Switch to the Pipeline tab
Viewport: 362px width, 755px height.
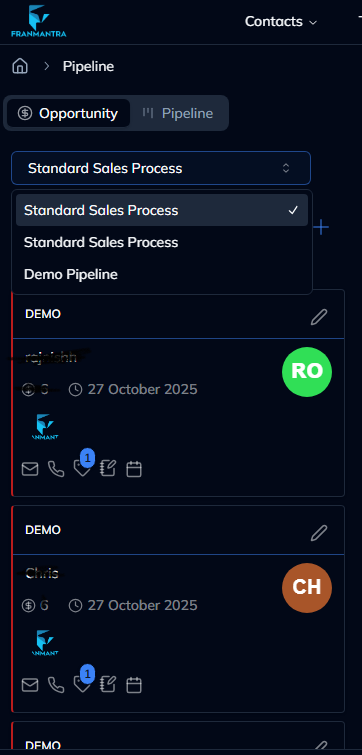(178, 113)
